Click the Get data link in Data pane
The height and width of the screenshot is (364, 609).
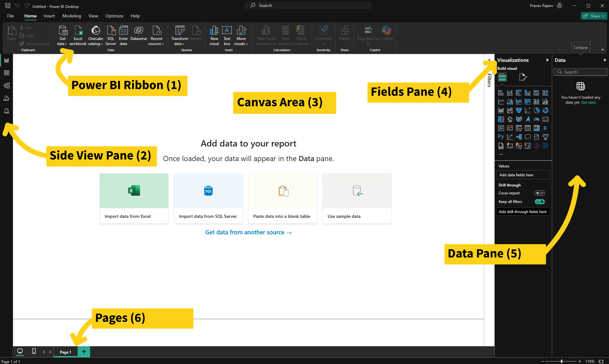coord(588,102)
